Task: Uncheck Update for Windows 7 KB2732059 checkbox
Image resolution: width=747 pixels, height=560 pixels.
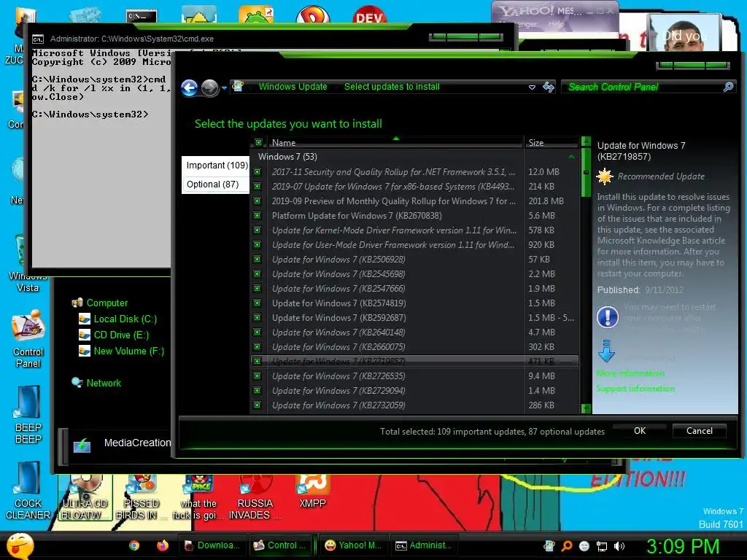Action: [x=258, y=405]
